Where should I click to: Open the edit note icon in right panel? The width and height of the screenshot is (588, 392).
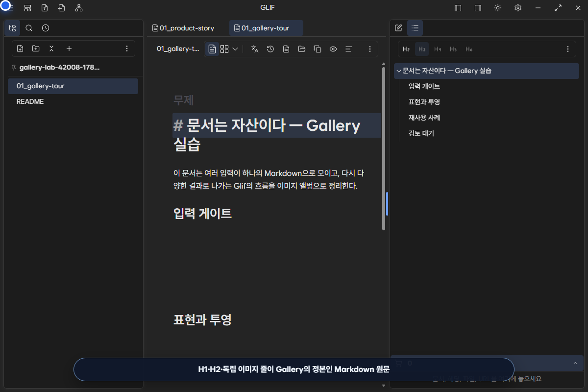pyautogui.click(x=398, y=28)
